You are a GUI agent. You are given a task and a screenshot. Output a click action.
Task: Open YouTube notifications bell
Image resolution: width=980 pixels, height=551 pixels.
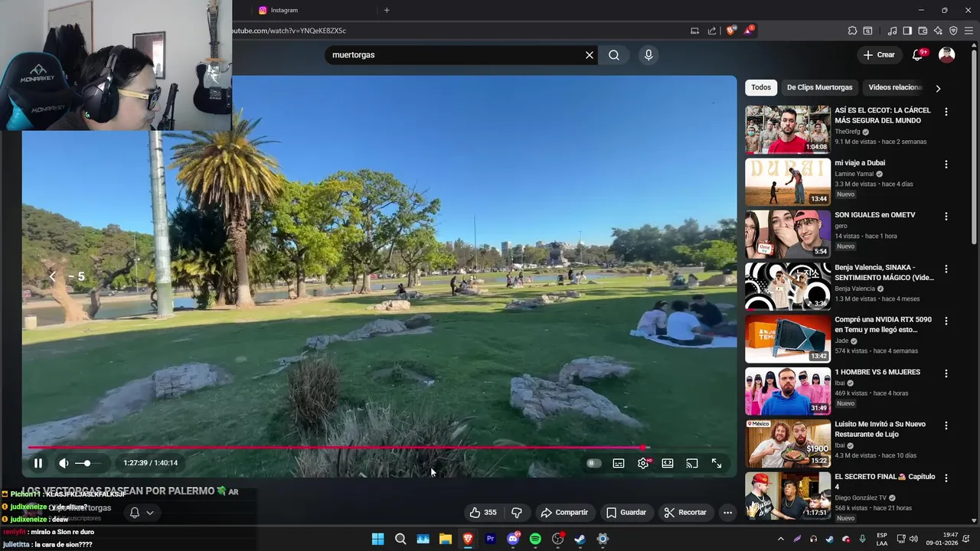point(918,55)
